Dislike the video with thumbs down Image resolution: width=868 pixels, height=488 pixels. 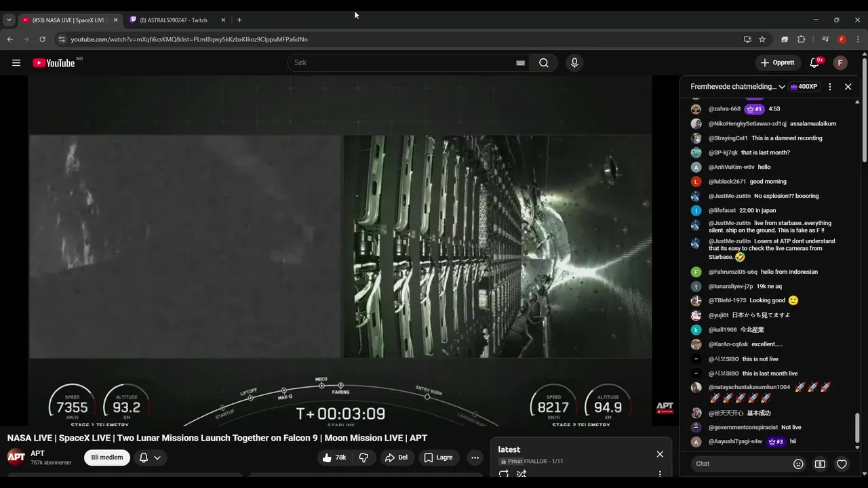point(363,457)
